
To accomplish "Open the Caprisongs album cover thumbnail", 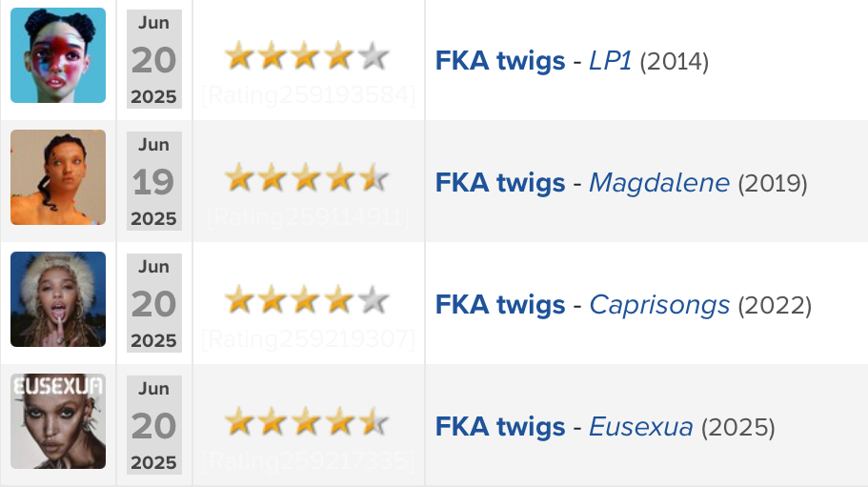I will (x=58, y=299).
